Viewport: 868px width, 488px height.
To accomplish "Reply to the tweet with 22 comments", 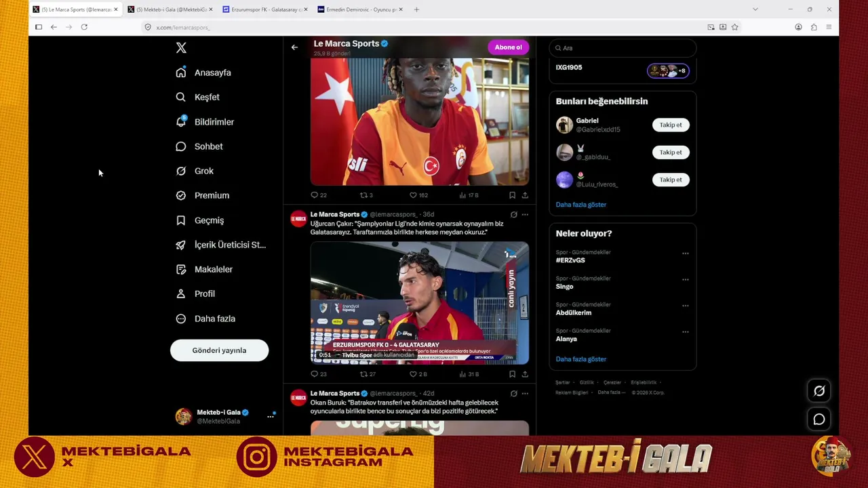I will [x=319, y=195].
